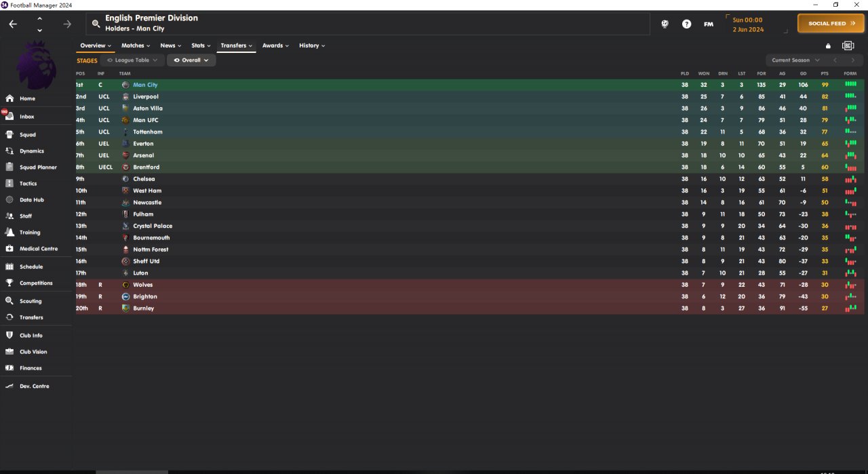Viewport: 868px width, 474px height.
Task: Expand the Awards tab dropdown
Action: (x=275, y=45)
